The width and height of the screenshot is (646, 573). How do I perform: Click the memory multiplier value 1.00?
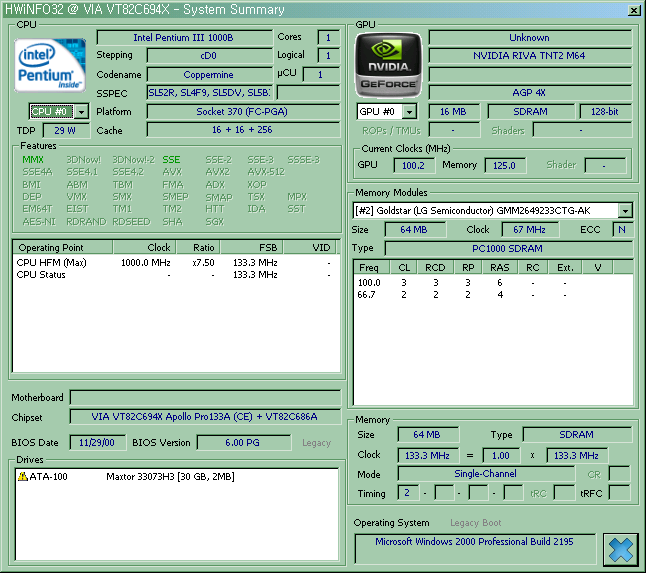coord(501,456)
